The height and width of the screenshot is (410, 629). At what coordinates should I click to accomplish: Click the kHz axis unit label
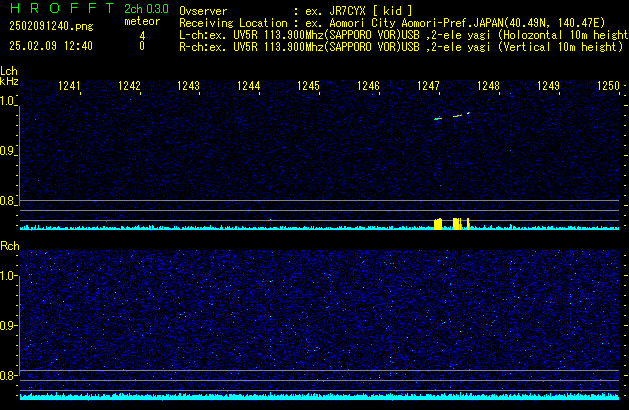9,81
